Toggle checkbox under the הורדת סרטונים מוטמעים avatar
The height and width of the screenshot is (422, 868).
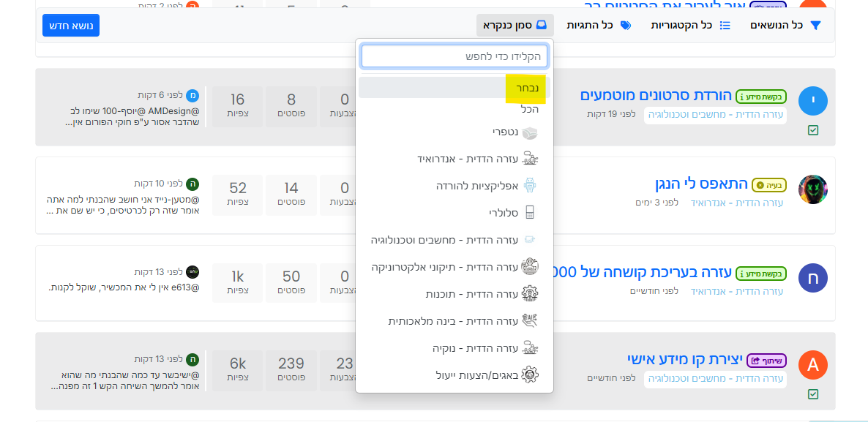[x=813, y=130]
